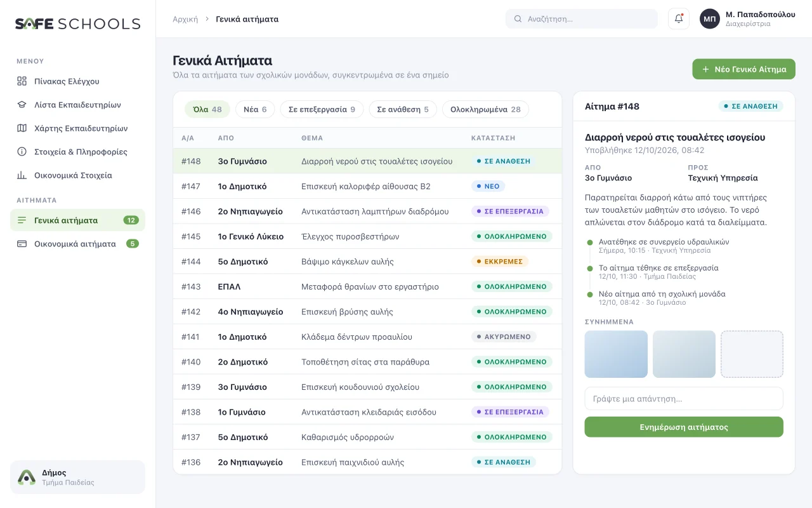Click the reply field Γράψτε μια απάντηση

(x=684, y=399)
